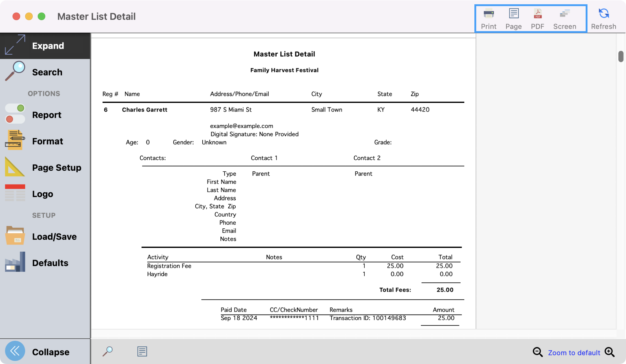Viewport: 626px width, 364px height.
Task: Select the Format ruler icon
Action: pos(14,140)
